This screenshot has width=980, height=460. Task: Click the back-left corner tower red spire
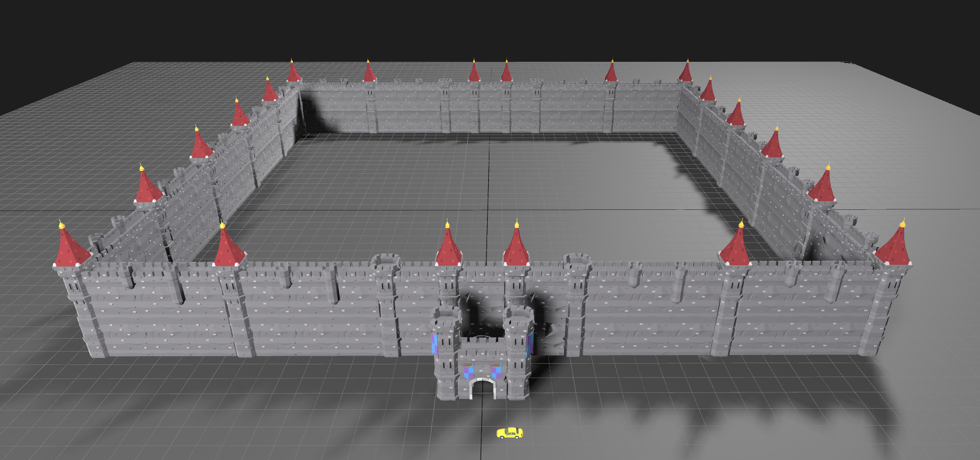coord(293,72)
